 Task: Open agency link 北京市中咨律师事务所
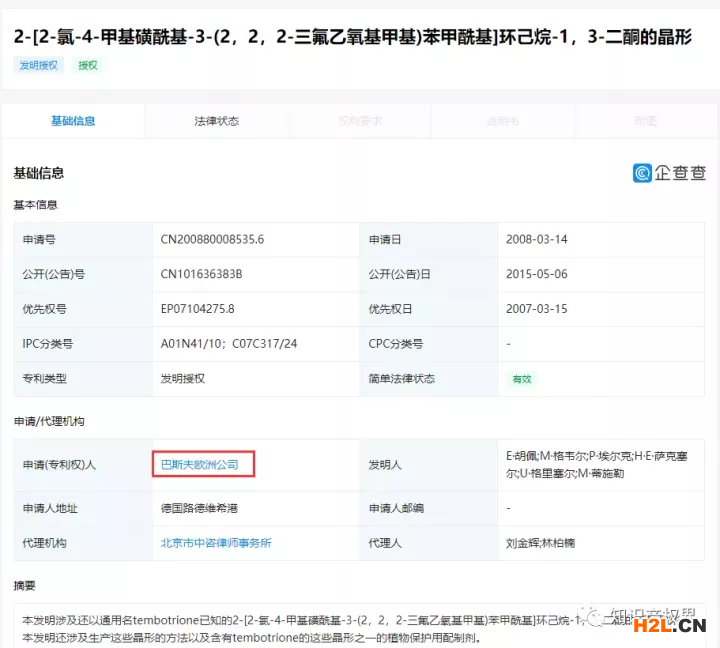pos(216,543)
